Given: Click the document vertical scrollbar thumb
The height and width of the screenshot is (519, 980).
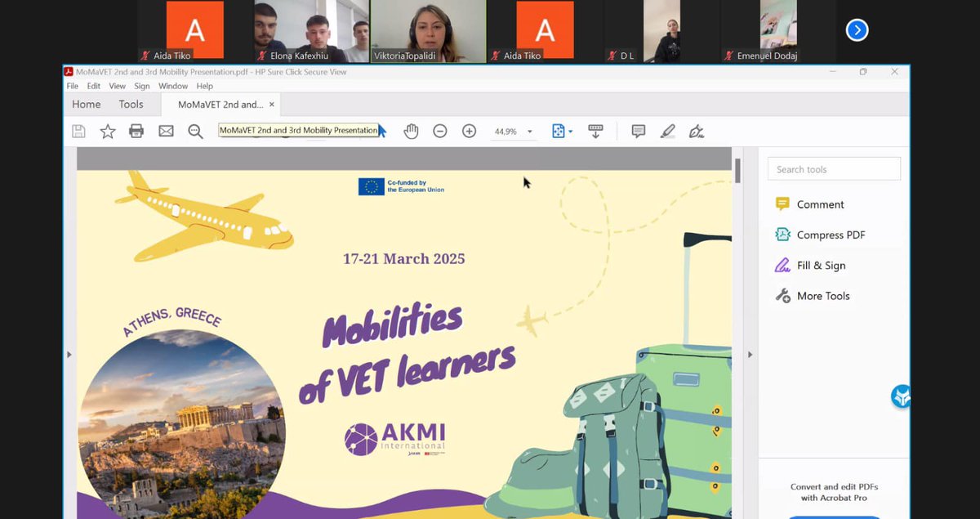Looking at the screenshot, I should pyautogui.click(x=738, y=171).
